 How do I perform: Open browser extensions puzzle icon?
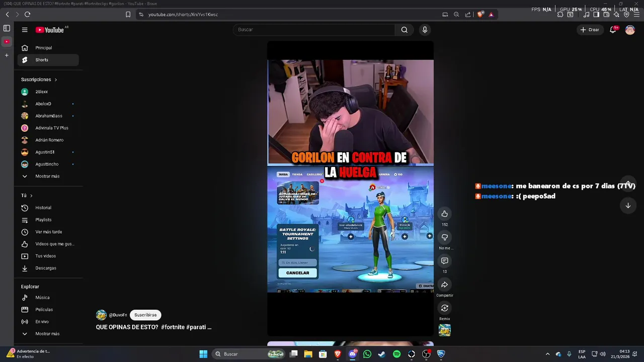click(560, 15)
